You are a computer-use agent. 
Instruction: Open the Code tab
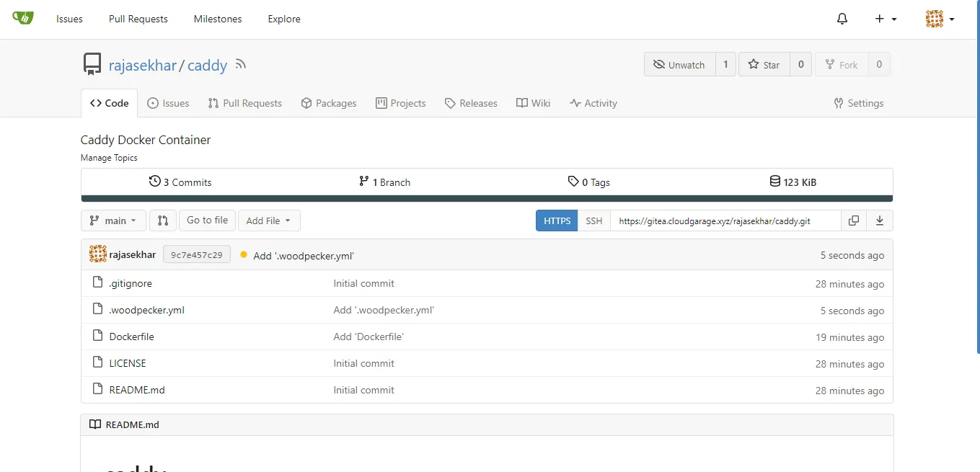109,103
